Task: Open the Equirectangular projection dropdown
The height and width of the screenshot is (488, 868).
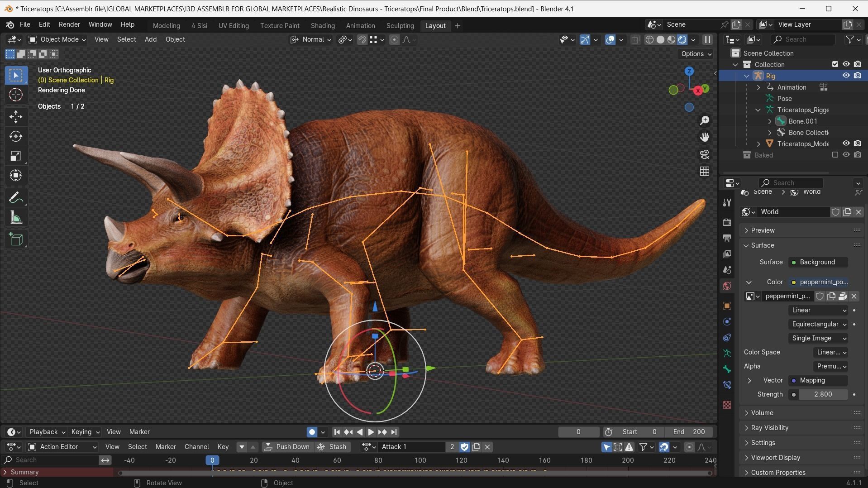Action: tap(819, 325)
